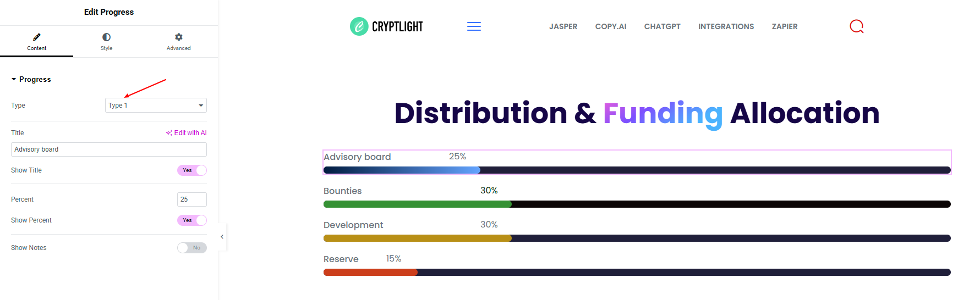Click the Title text input field

point(109,149)
